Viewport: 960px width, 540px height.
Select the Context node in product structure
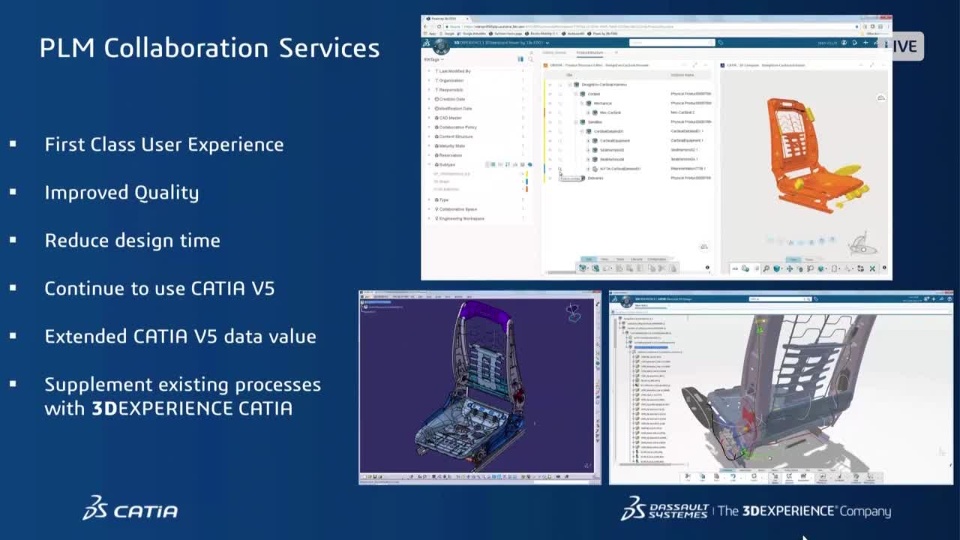coord(594,94)
